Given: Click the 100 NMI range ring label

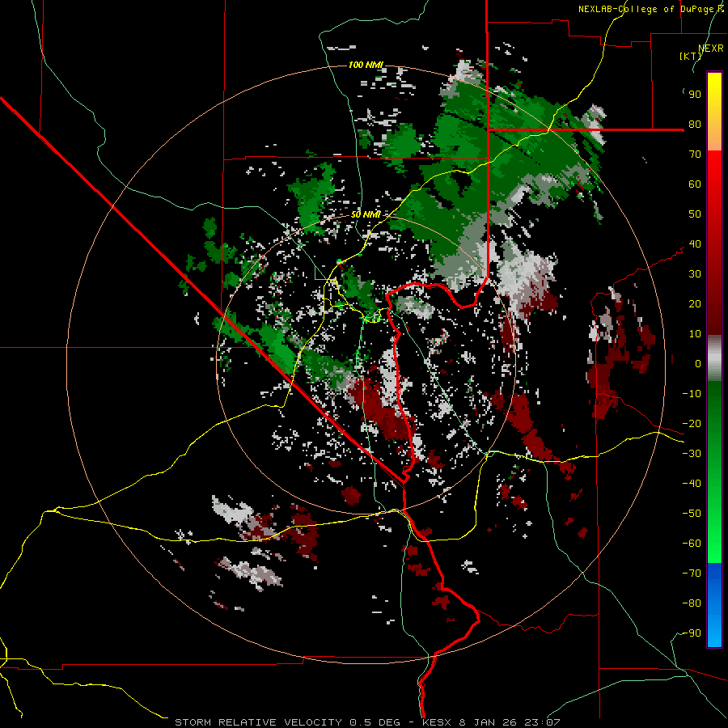Looking at the screenshot, I should point(366,65).
